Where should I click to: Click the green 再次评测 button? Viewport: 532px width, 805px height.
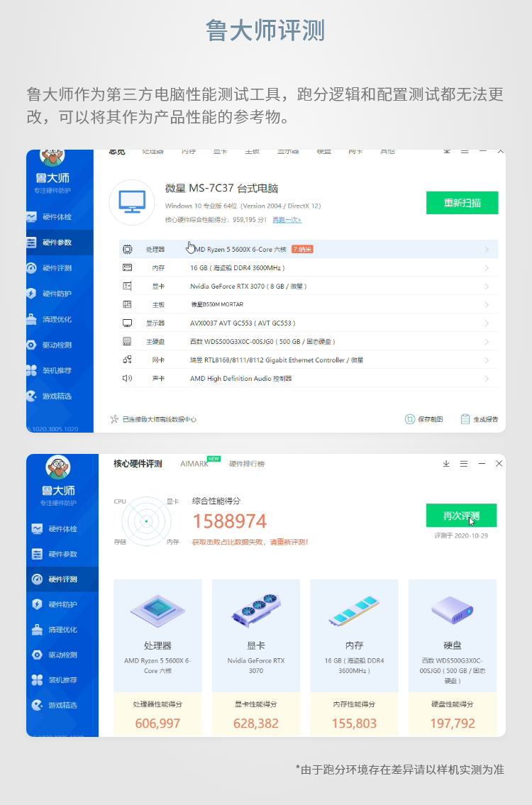coord(461,516)
